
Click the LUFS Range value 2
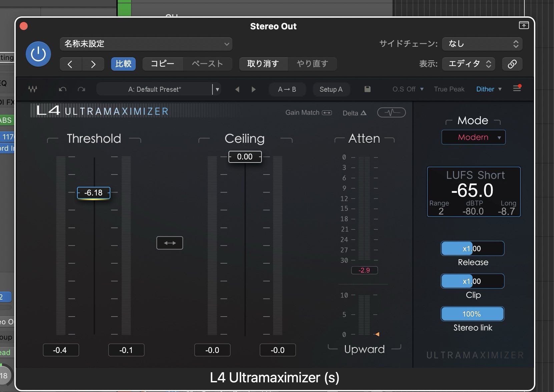(x=441, y=211)
